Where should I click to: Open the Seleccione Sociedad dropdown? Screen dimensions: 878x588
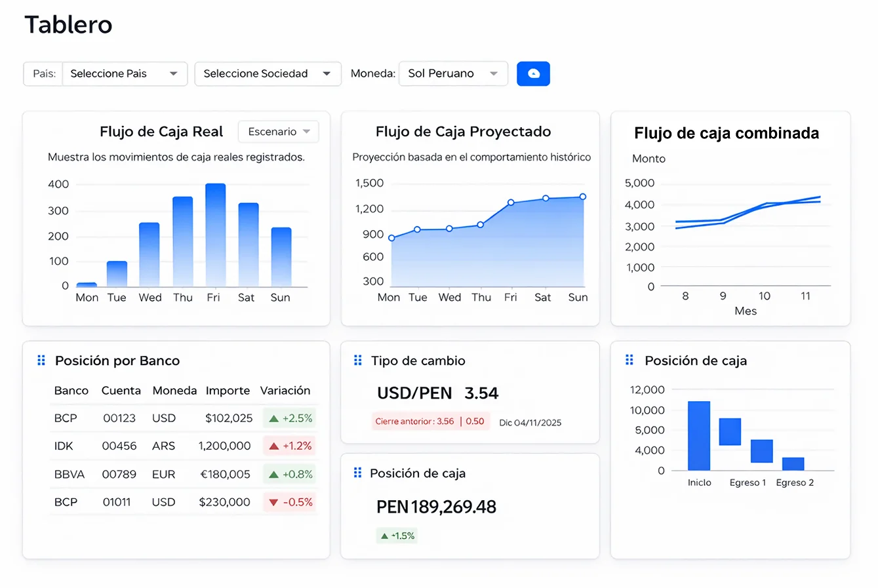pyautogui.click(x=267, y=73)
